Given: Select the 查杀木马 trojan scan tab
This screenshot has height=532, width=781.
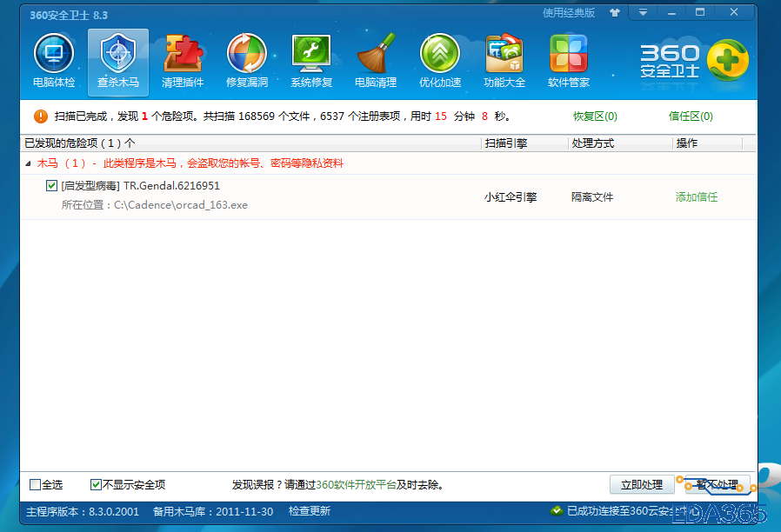Looking at the screenshot, I should (118, 63).
